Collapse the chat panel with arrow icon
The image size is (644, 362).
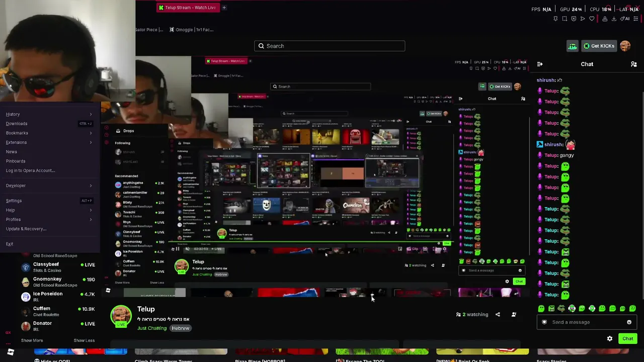coord(540,64)
